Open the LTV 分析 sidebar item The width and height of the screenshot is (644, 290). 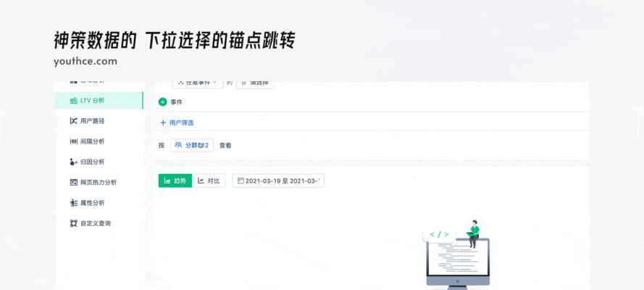(99, 101)
